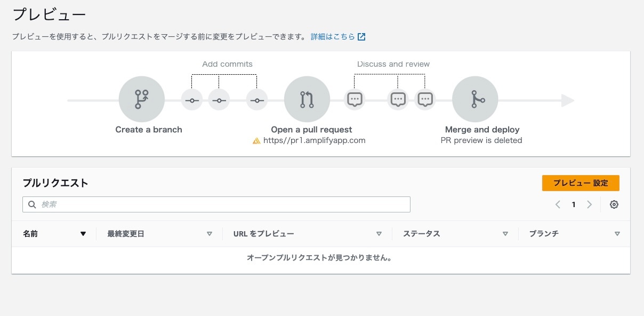Click the プルリクエスト section heading
644x316 pixels.
coord(55,183)
